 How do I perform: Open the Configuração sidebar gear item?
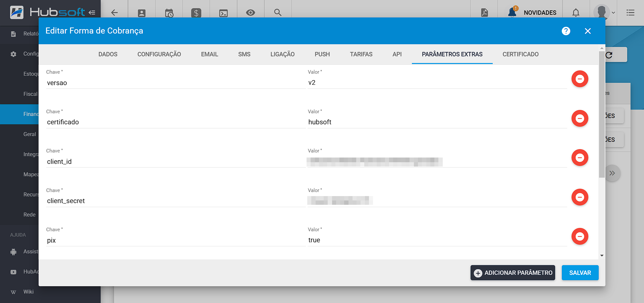tap(19, 54)
